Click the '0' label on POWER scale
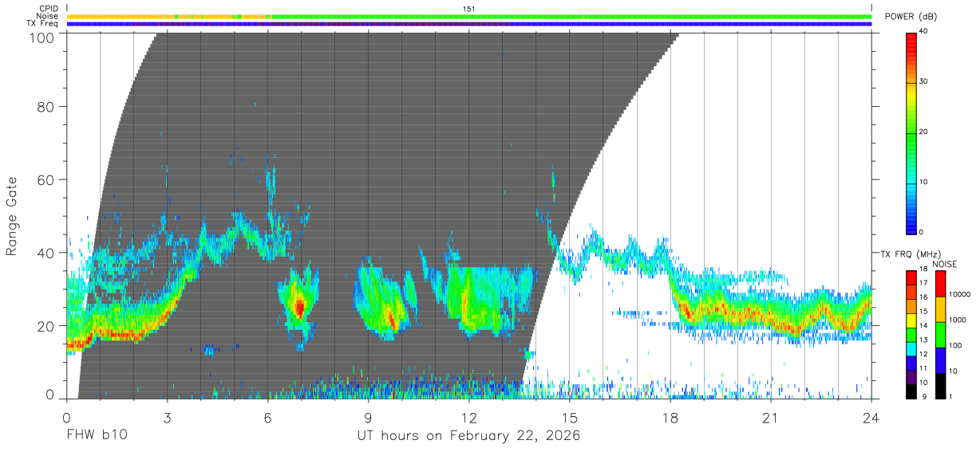 pos(923,232)
